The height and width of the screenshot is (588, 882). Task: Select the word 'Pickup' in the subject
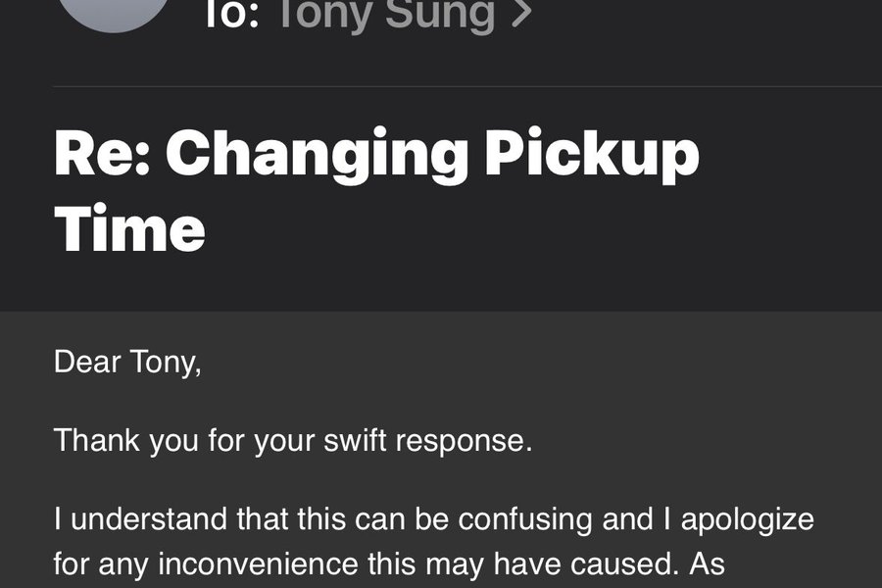tap(592, 155)
